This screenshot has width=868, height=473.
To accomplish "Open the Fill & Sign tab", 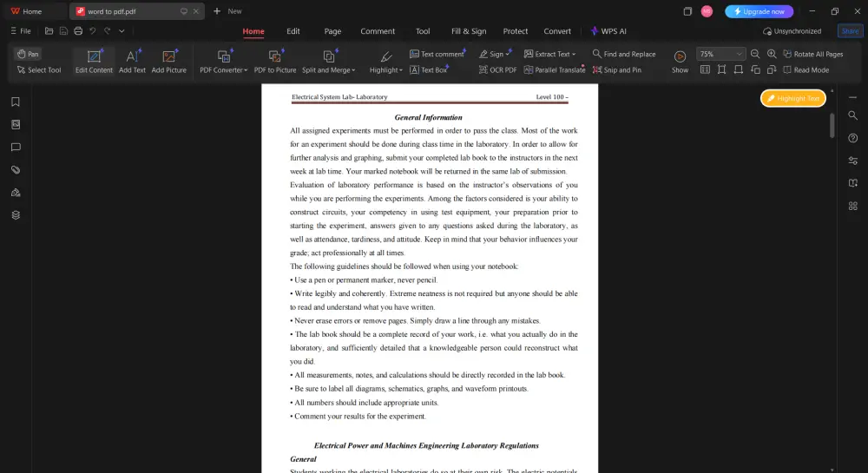I will click(469, 31).
